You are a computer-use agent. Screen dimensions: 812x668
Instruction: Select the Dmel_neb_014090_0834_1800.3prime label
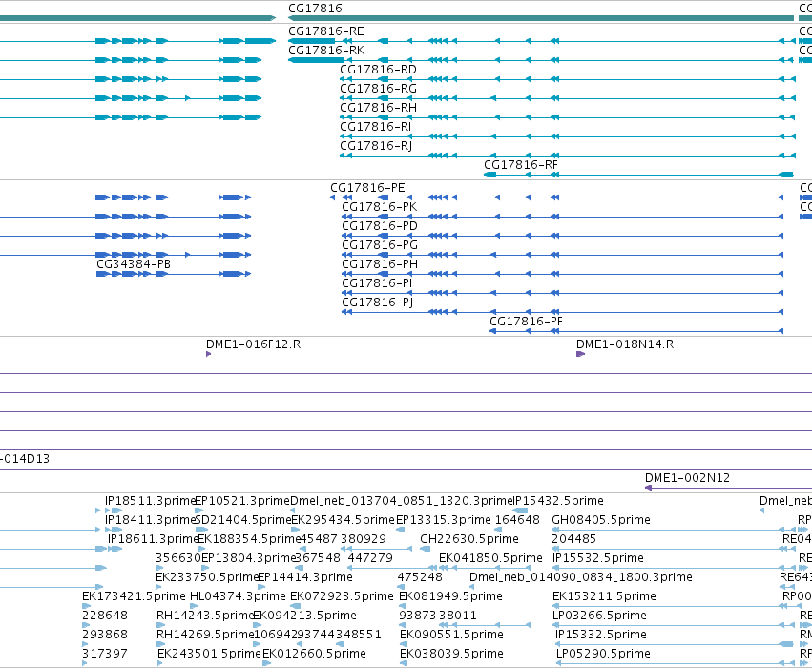(x=580, y=578)
